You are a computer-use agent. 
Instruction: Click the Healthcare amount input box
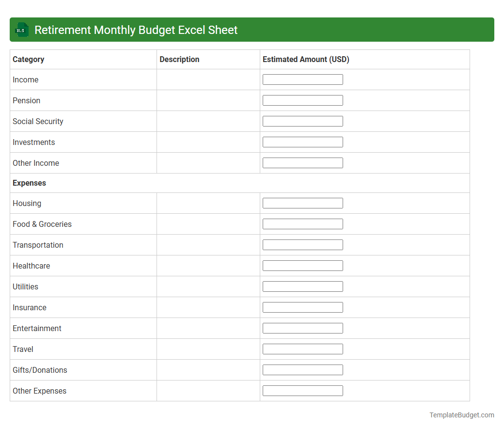pos(302,265)
